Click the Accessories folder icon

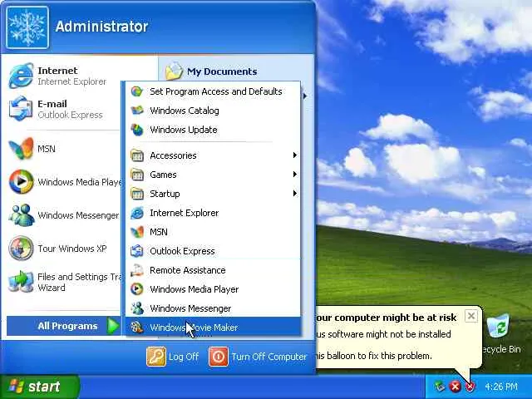click(136, 155)
